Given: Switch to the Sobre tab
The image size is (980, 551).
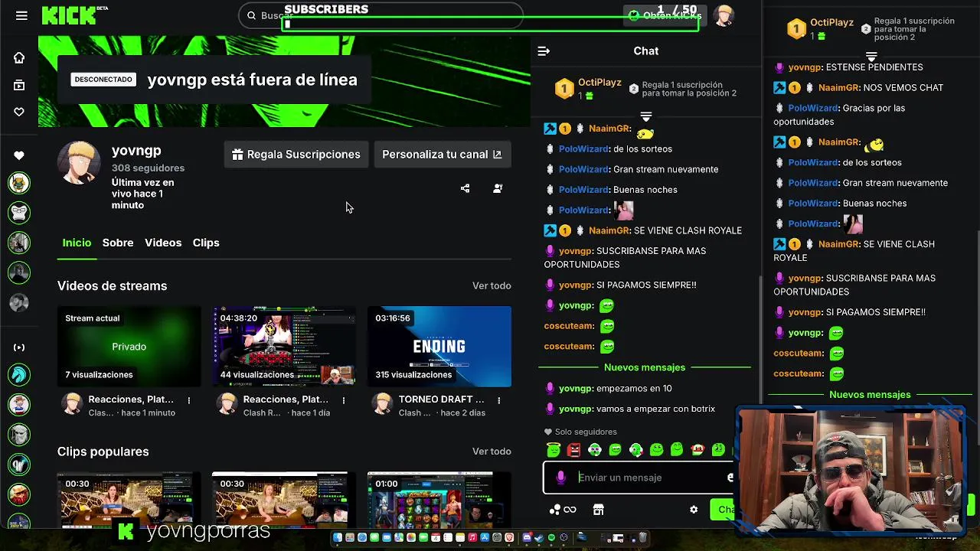Looking at the screenshot, I should [118, 243].
